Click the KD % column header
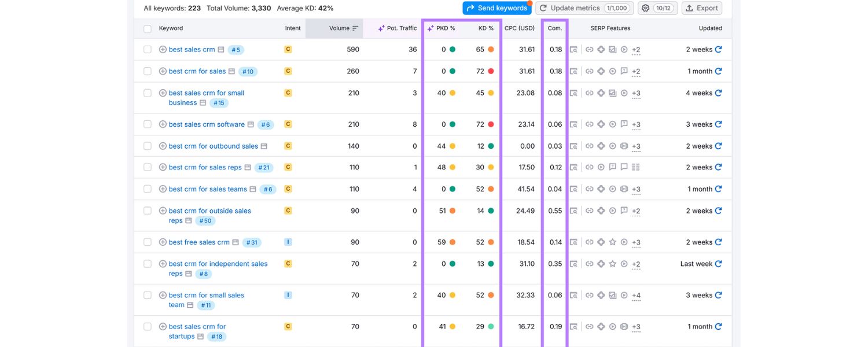The image size is (868, 347). 485,28
